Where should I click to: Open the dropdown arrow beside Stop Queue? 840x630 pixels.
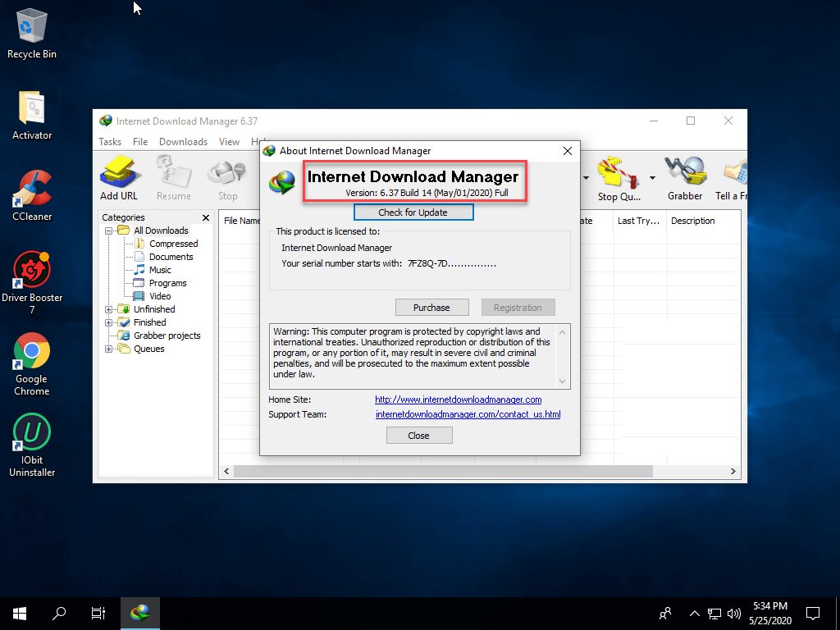click(652, 178)
